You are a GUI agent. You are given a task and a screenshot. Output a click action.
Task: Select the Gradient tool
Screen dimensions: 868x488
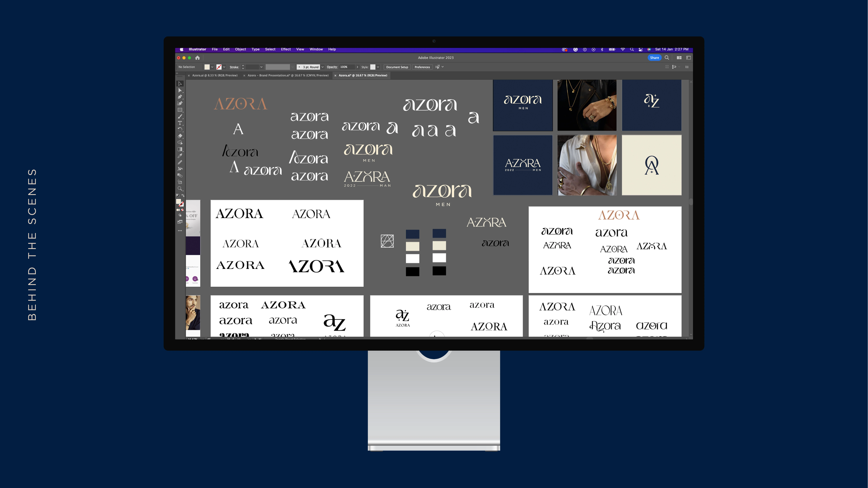[180, 149]
